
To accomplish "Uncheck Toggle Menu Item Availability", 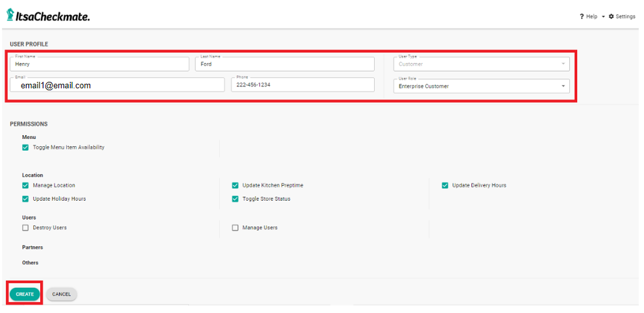I will (x=25, y=147).
